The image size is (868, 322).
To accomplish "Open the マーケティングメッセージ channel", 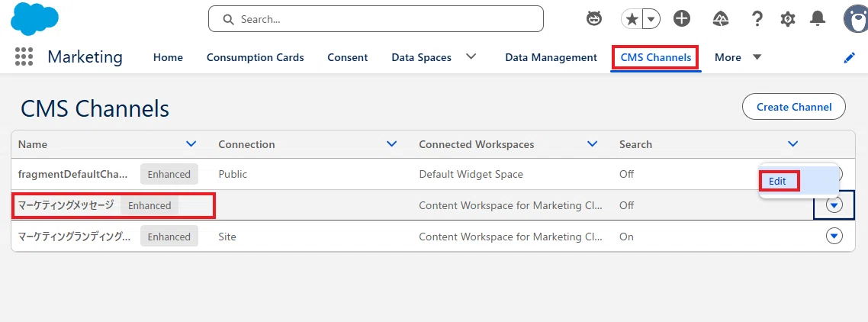I will 66,205.
